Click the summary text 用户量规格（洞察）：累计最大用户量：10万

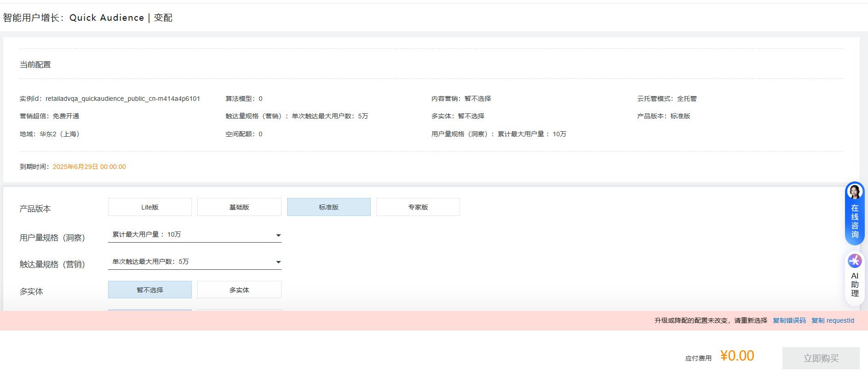pos(499,134)
